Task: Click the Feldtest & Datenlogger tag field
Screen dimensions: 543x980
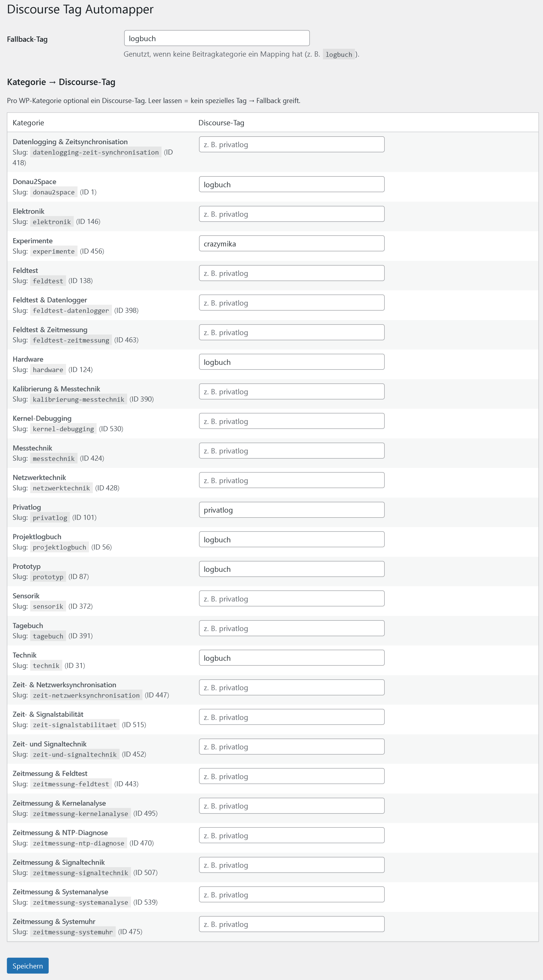Action: click(291, 303)
